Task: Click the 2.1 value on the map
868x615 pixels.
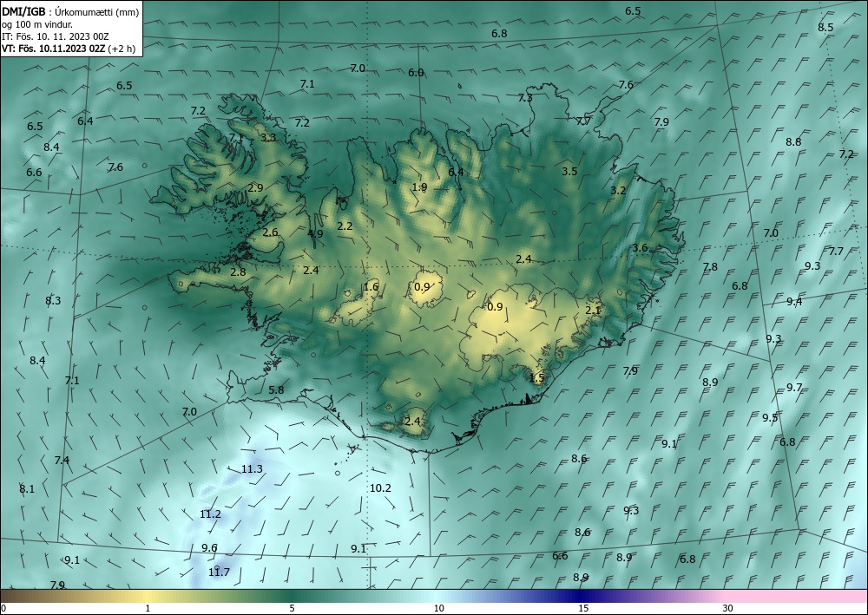Action: (593, 311)
